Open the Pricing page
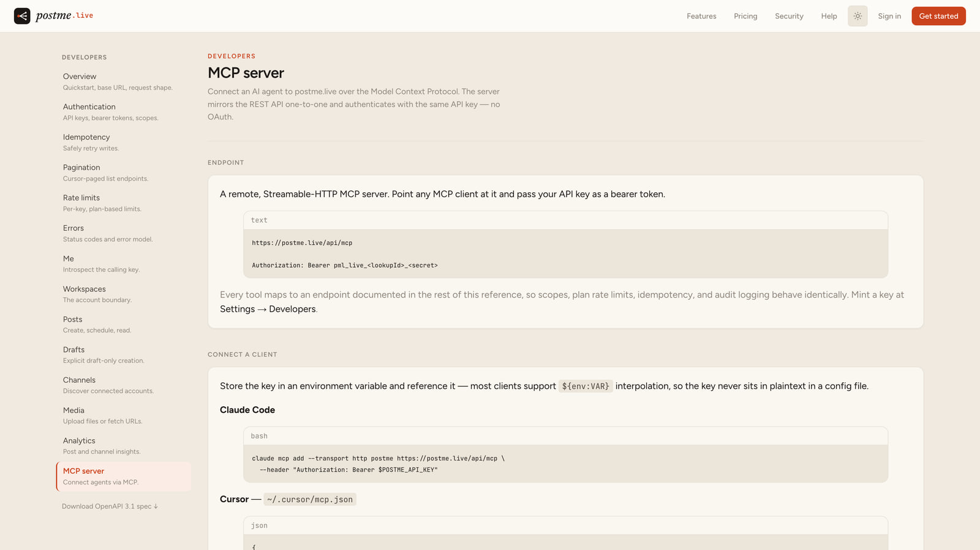The height and width of the screenshot is (550, 980). point(745,16)
